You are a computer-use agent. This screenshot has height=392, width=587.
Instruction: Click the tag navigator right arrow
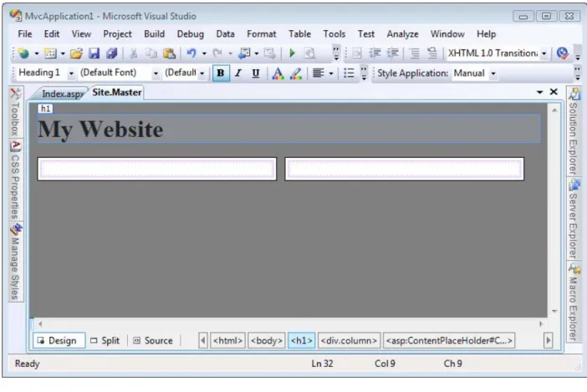tap(548, 340)
